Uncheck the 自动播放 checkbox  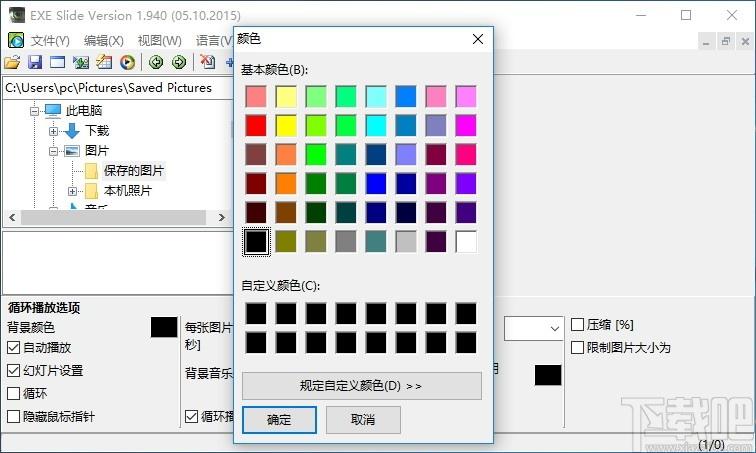(x=14, y=348)
